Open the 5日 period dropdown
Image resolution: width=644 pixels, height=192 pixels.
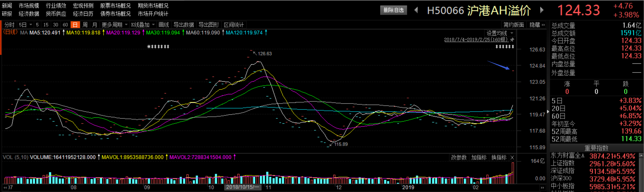tap(31, 25)
